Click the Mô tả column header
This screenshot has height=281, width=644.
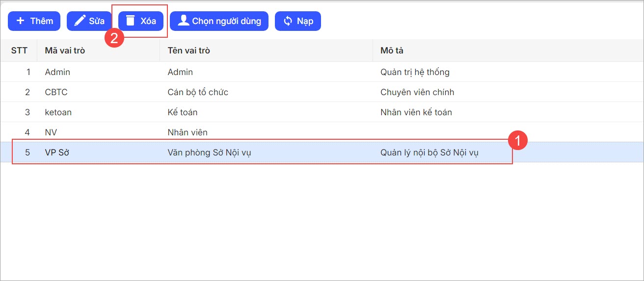[392, 51]
